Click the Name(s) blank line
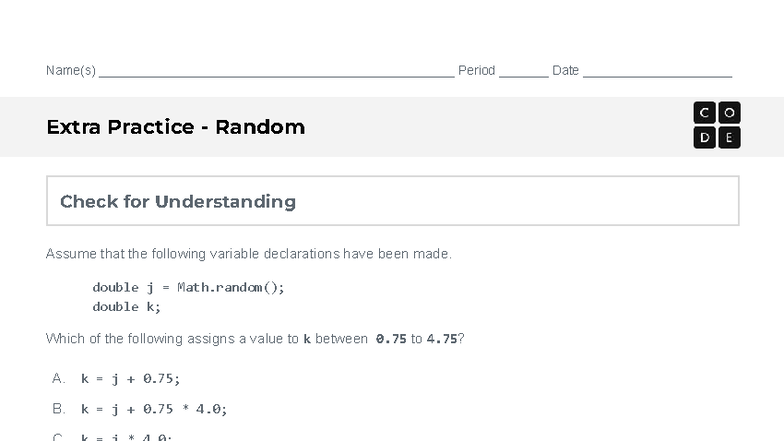The height and width of the screenshot is (441, 784). [x=276, y=72]
